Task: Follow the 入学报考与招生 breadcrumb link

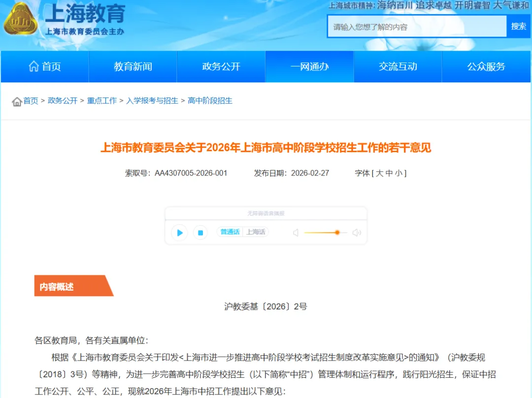Action: click(x=152, y=100)
